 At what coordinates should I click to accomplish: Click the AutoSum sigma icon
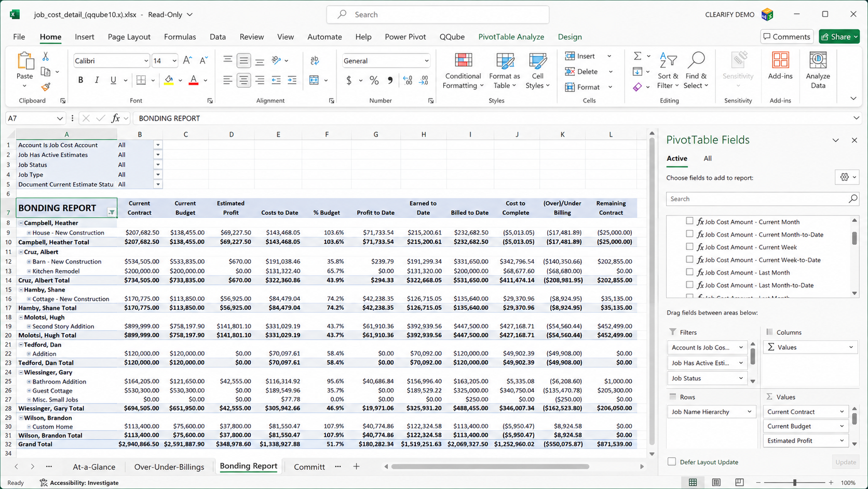pos(638,56)
